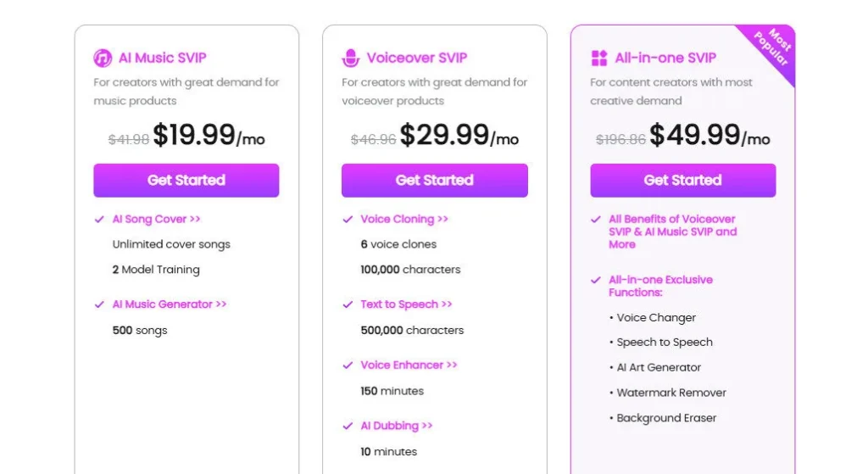
Task: Click the Voiceover SVIP microphone icon
Action: click(x=351, y=58)
